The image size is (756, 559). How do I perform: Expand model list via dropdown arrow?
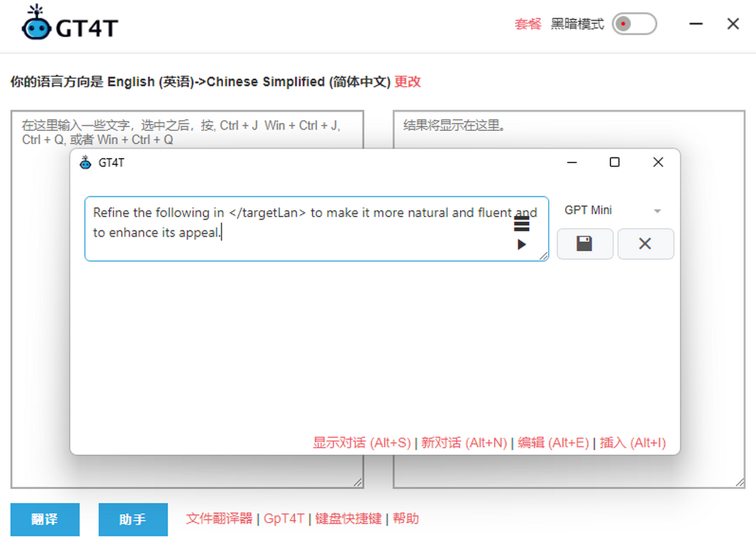(x=657, y=211)
